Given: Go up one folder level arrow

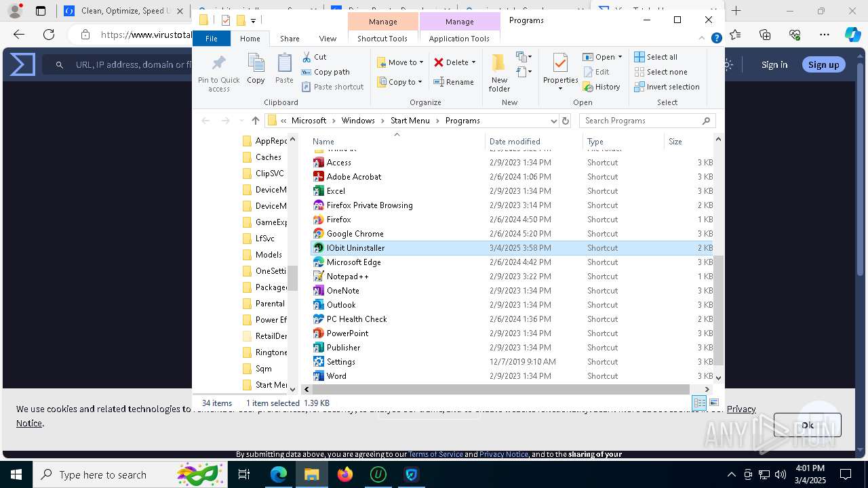Looking at the screenshot, I should coord(255,121).
